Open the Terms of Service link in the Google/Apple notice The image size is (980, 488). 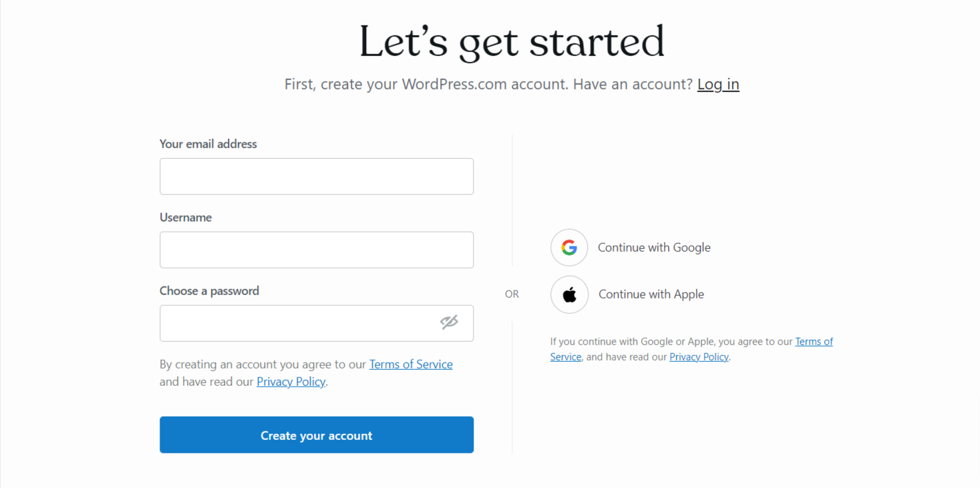814,341
